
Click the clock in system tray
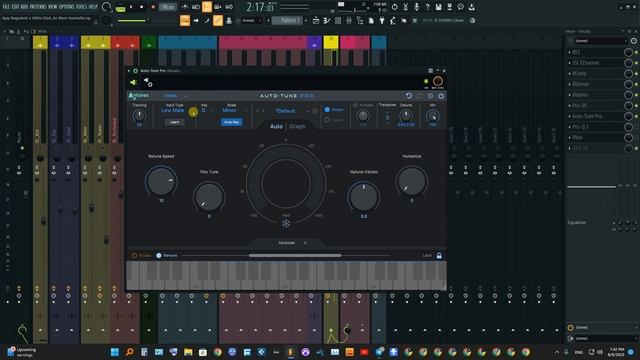[x=616, y=352]
